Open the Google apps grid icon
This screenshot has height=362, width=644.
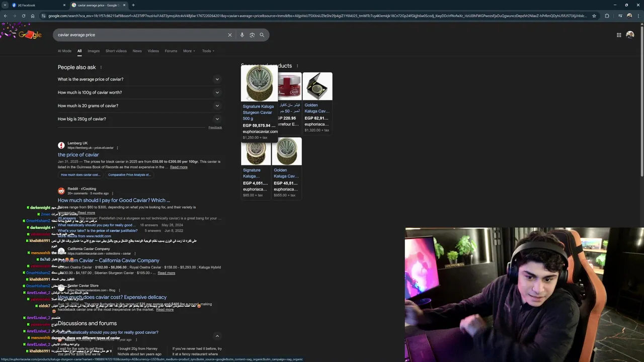pos(619,35)
